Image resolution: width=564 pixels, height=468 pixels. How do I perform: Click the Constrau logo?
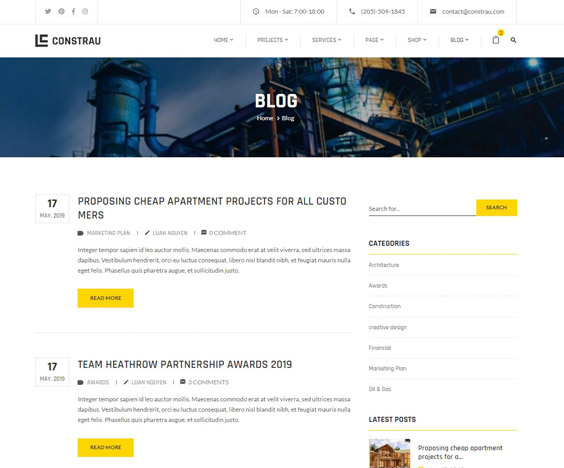tap(68, 41)
